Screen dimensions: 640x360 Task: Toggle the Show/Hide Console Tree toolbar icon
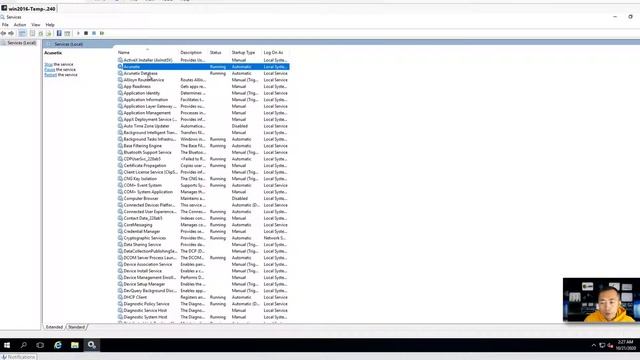[x=22, y=33]
